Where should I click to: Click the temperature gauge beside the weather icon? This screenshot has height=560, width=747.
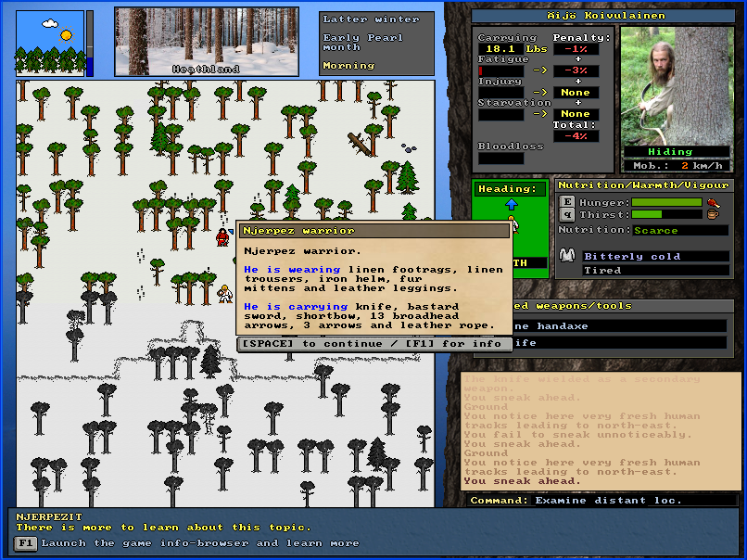click(90, 43)
